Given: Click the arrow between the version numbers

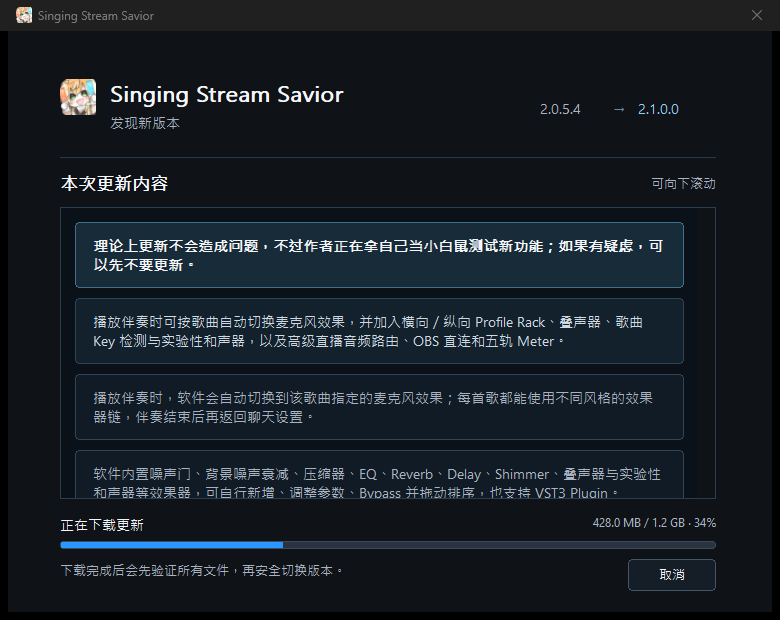Looking at the screenshot, I should [619, 109].
